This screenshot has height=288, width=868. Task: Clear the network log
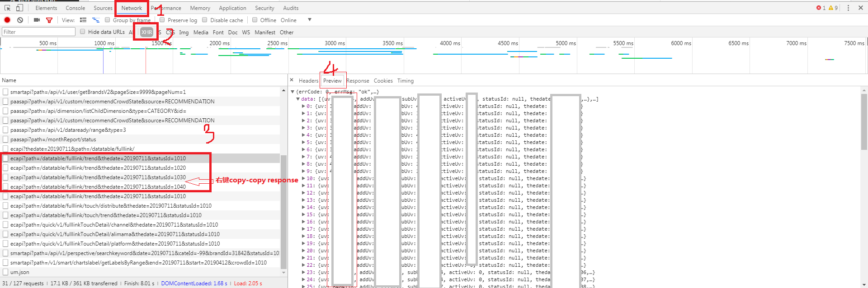pyautogui.click(x=20, y=20)
